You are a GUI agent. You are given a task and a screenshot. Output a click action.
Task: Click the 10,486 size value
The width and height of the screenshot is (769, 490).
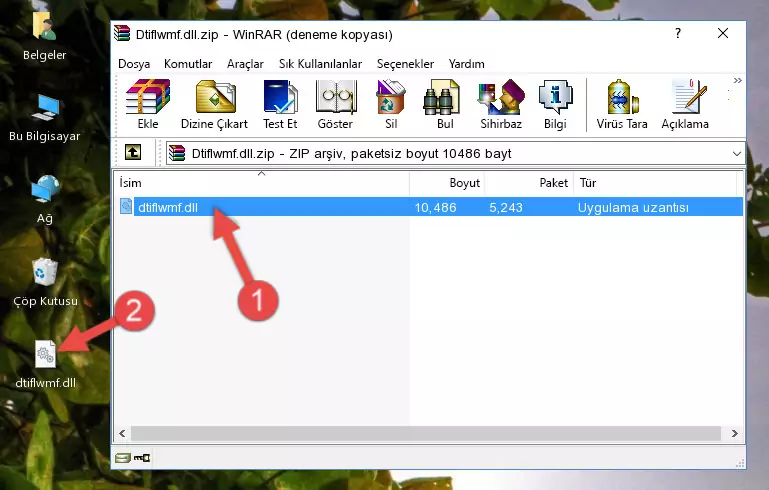tap(436, 207)
